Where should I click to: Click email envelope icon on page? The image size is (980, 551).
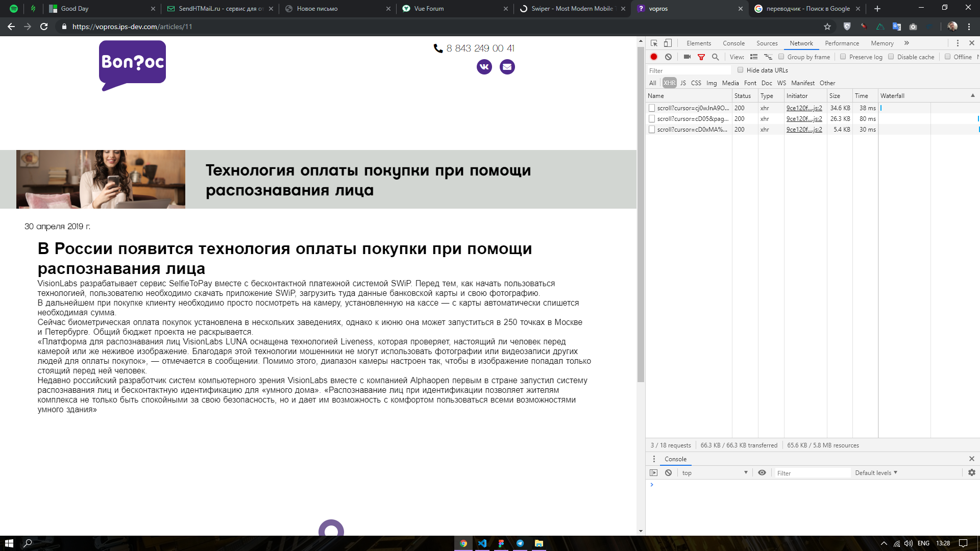coord(507,67)
